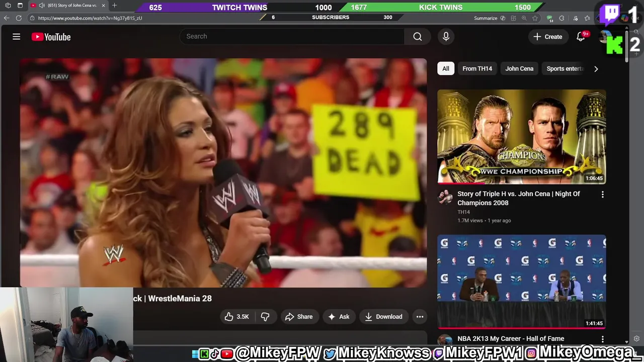Switch to the Story of John Cena tab

coord(67,6)
